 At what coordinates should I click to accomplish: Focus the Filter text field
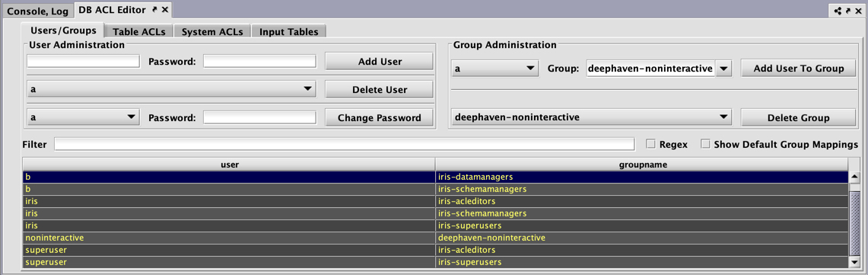344,145
